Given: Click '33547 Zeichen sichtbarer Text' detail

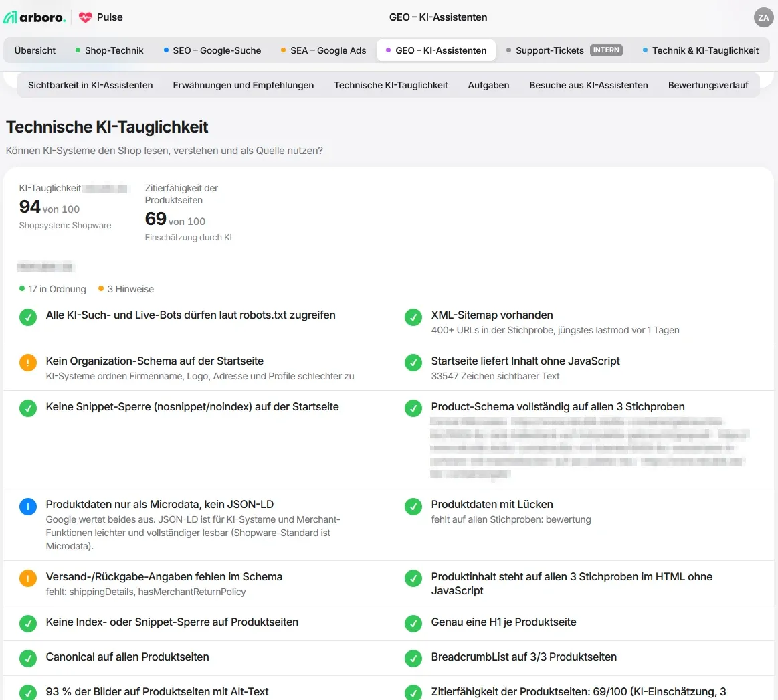Looking at the screenshot, I should [495, 376].
